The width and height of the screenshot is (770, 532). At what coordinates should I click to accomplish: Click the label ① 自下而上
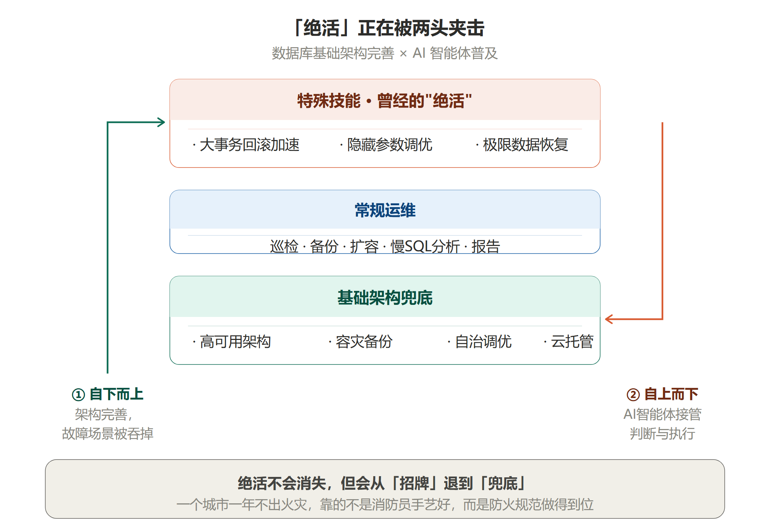pos(108,394)
